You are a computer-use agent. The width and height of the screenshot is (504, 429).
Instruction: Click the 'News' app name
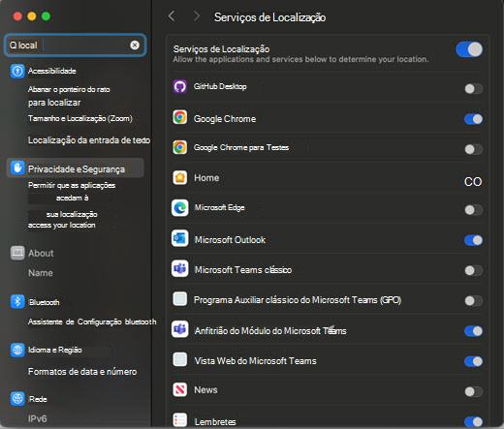(205, 390)
